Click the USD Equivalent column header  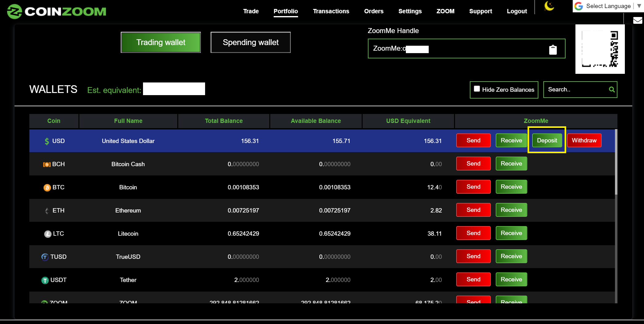coord(408,121)
